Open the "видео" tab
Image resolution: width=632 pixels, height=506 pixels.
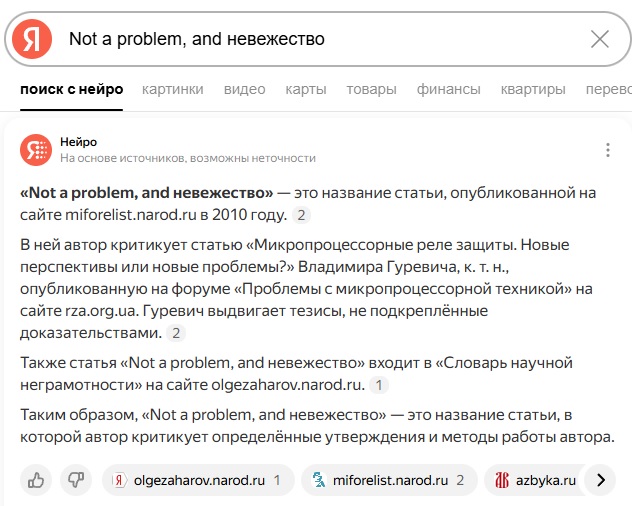pyautogui.click(x=244, y=89)
